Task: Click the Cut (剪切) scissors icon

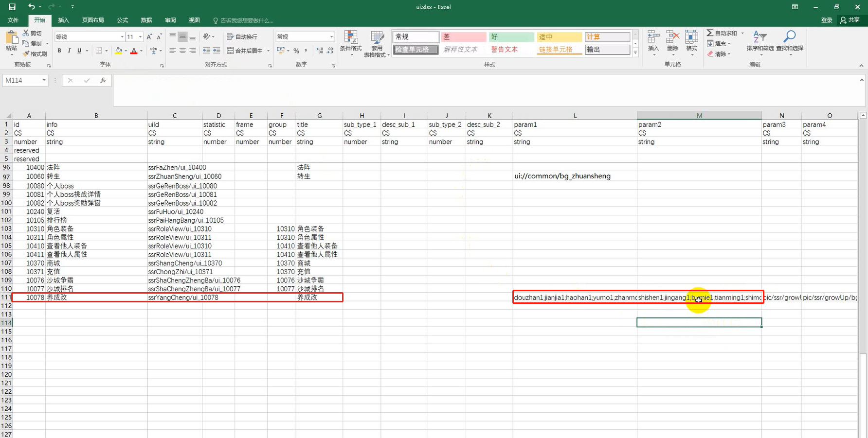Action: tap(26, 33)
